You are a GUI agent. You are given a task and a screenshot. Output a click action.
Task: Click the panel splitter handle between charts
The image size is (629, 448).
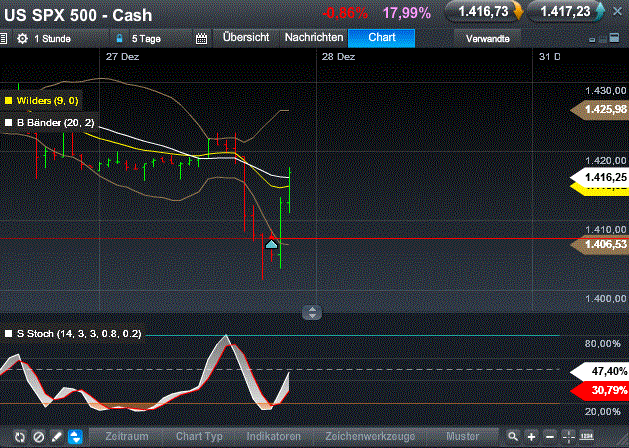point(313,312)
